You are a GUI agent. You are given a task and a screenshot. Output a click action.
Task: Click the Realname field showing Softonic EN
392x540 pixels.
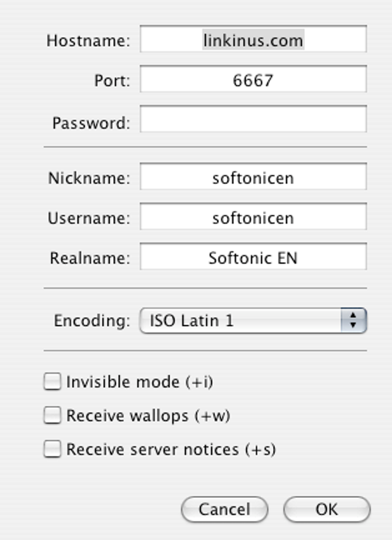[x=253, y=257]
